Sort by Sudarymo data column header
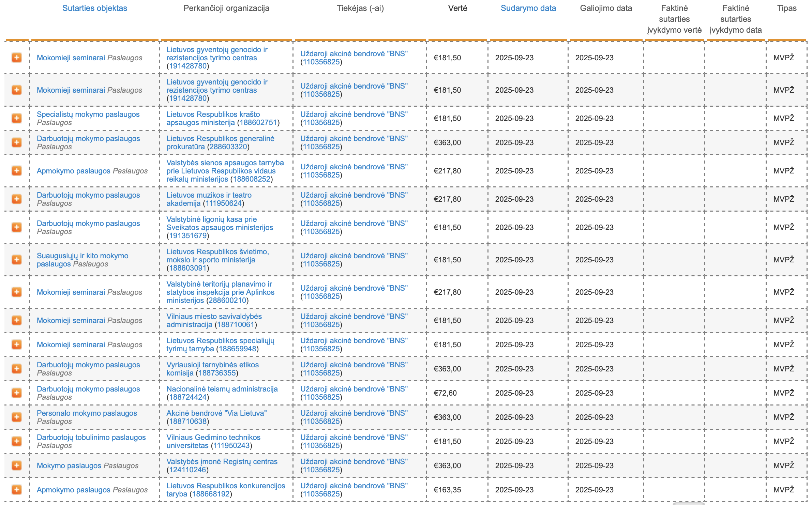Image resolution: width=812 pixels, height=505 pixels. coord(528,8)
